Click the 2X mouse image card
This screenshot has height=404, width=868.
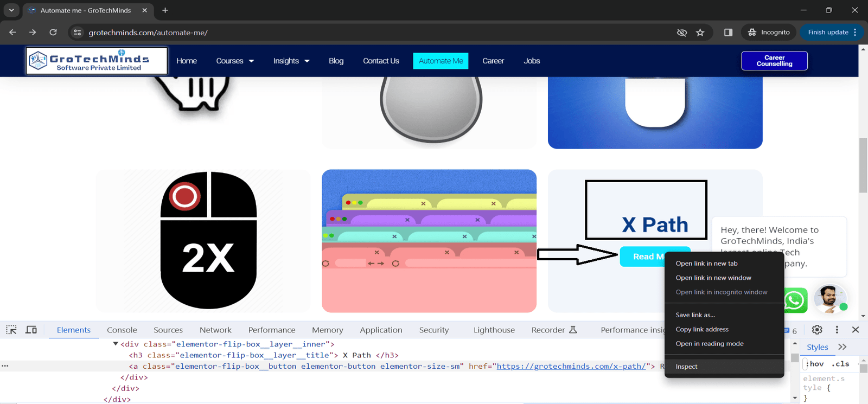[203, 241]
